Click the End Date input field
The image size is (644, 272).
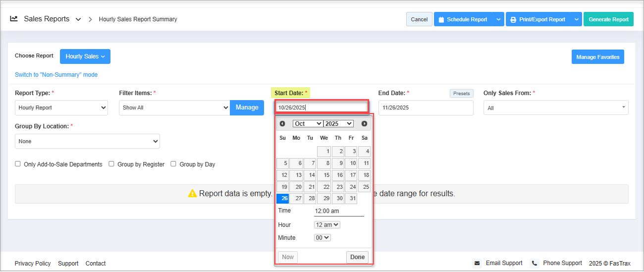[426, 108]
